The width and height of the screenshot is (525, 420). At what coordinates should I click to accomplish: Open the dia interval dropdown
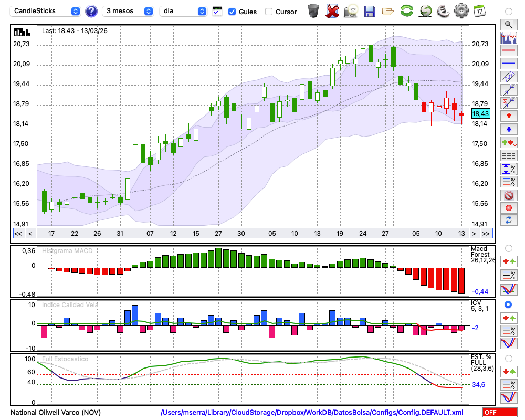pos(183,11)
